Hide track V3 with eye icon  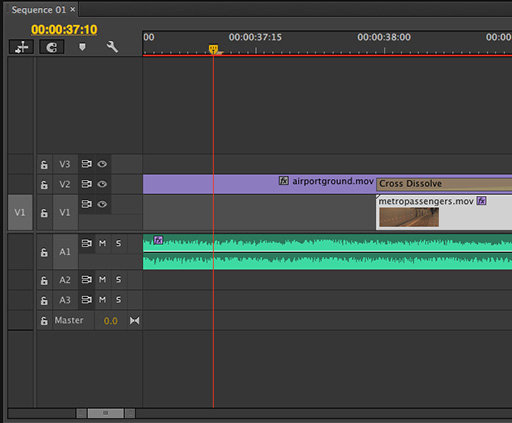pos(102,164)
